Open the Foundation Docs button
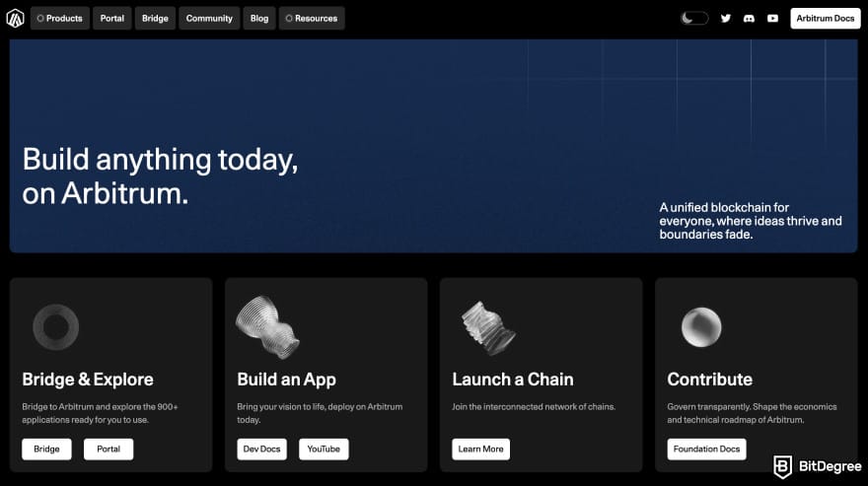868x486 pixels. click(706, 449)
